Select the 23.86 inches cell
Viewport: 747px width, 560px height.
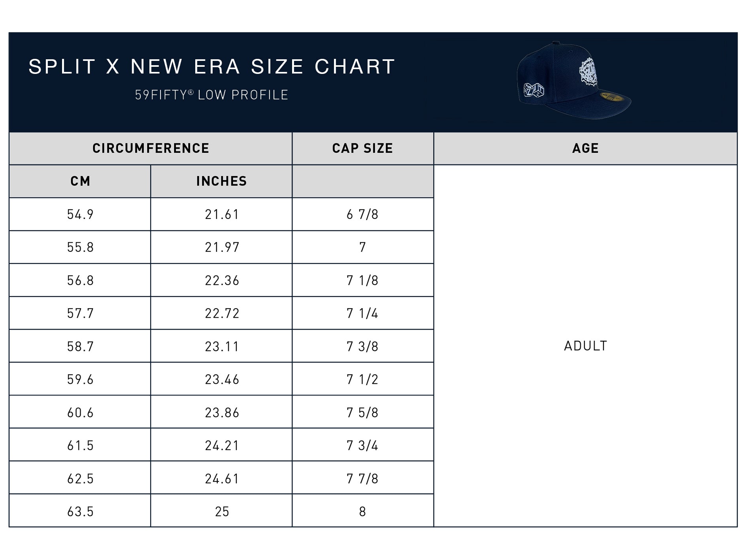[221, 412]
